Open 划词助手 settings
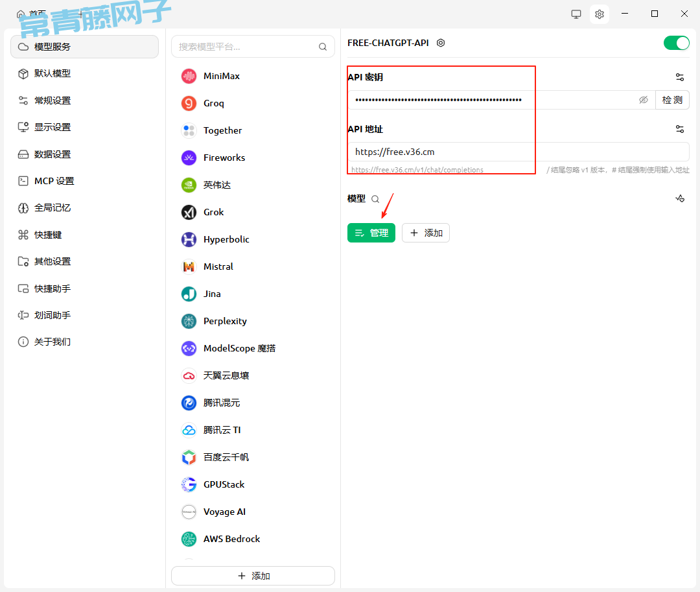Image resolution: width=700 pixels, height=592 pixels. (x=84, y=315)
